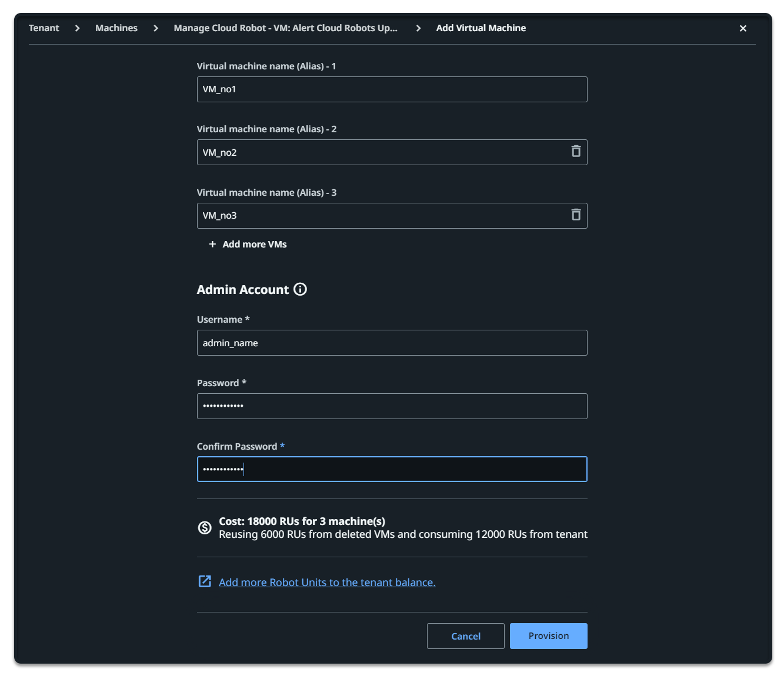The width and height of the screenshot is (784, 676).
Task: Click Add more VMs button
Action: [254, 244]
